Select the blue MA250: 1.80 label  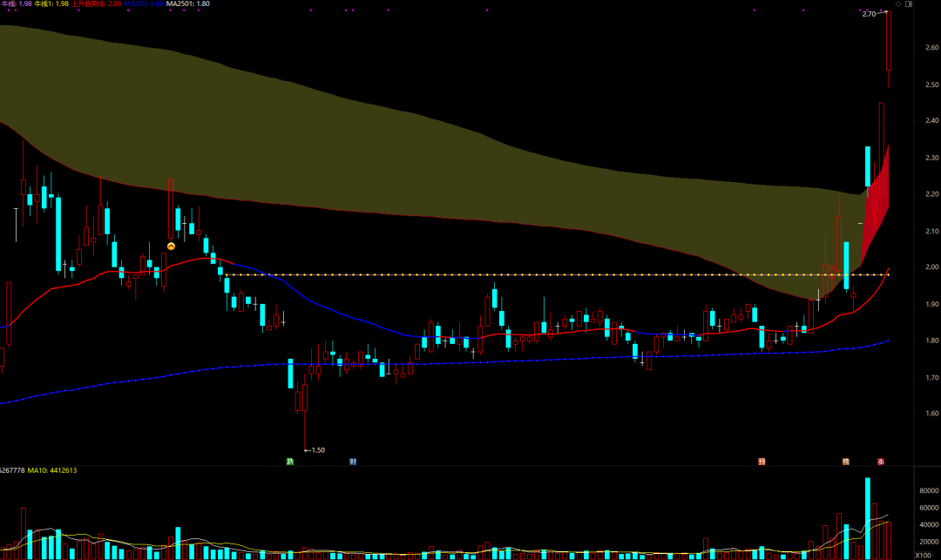click(x=144, y=3)
